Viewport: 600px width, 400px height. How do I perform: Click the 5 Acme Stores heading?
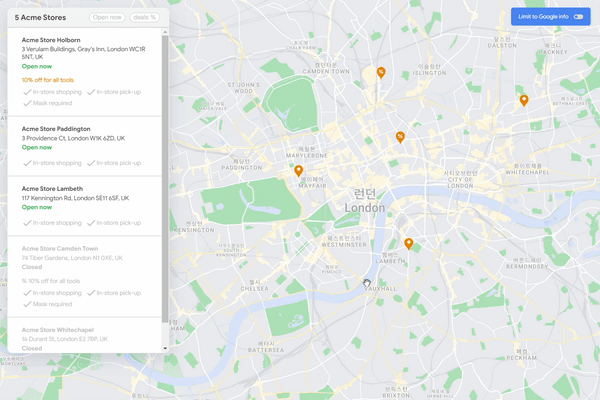coord(40,17)
